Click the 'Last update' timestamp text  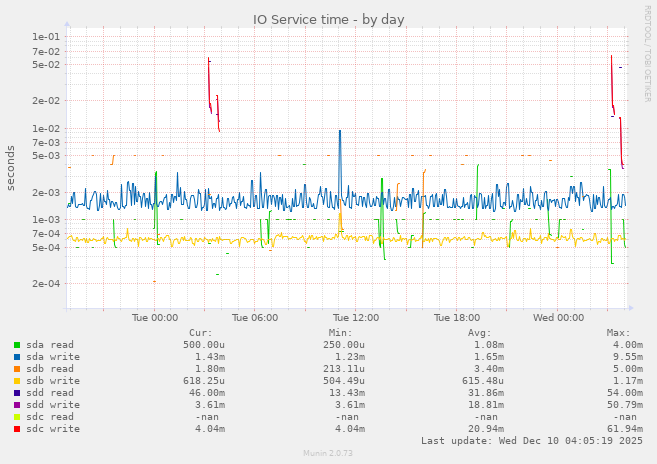532,441
